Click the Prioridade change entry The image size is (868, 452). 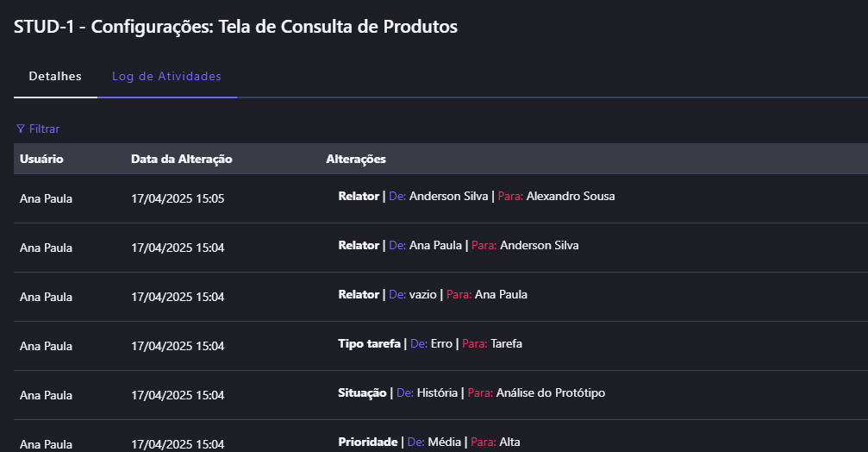click(x=428, y=443)
